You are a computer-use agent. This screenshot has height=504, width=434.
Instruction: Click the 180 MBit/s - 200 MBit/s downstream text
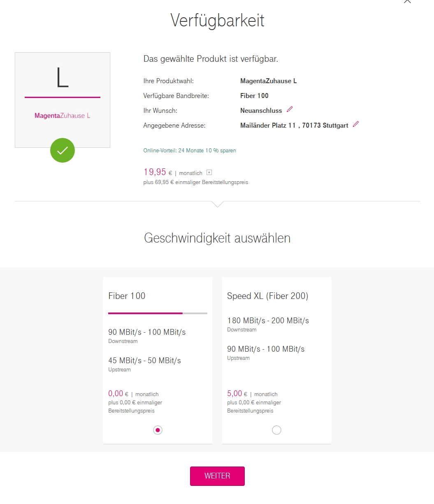click(268, 320)
